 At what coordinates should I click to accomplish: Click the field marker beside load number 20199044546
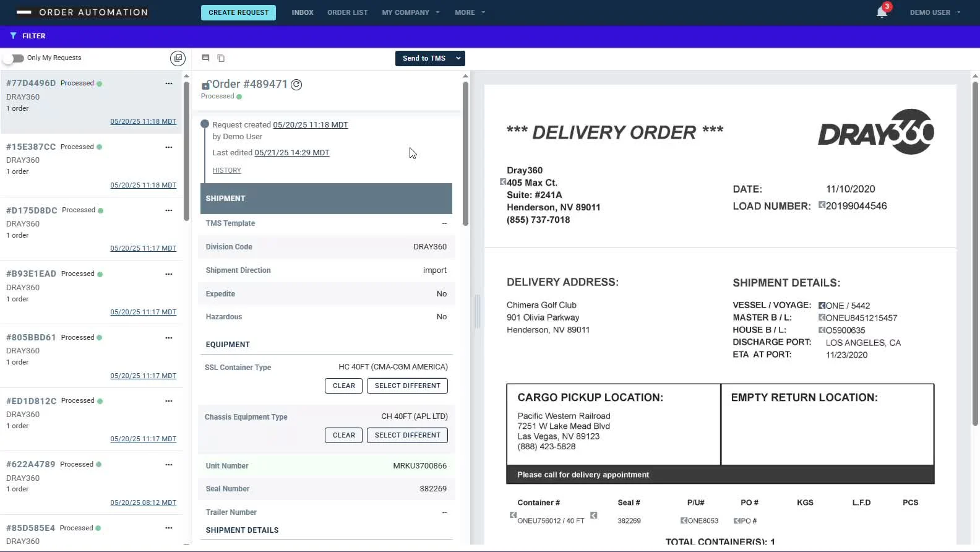[x=822, y=205]
